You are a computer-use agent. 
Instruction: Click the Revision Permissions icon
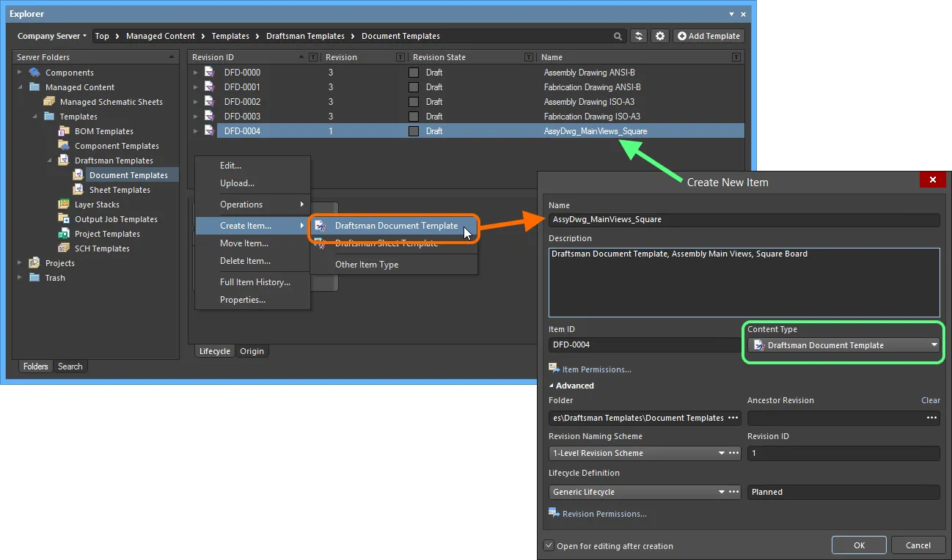click(x=554, y=513)
